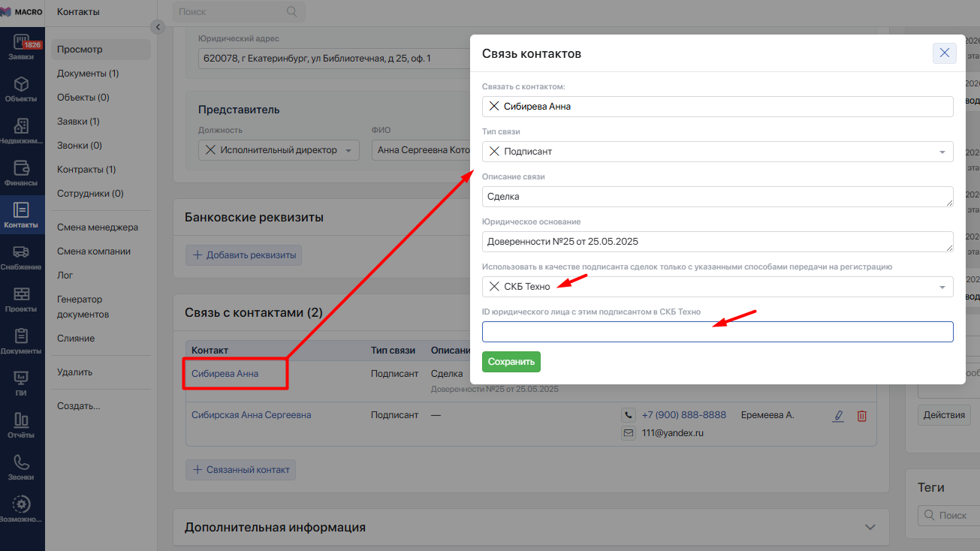Screen dimensions: 980x551
Task: Expand the Дополнительная информация section
Action: 870,527
